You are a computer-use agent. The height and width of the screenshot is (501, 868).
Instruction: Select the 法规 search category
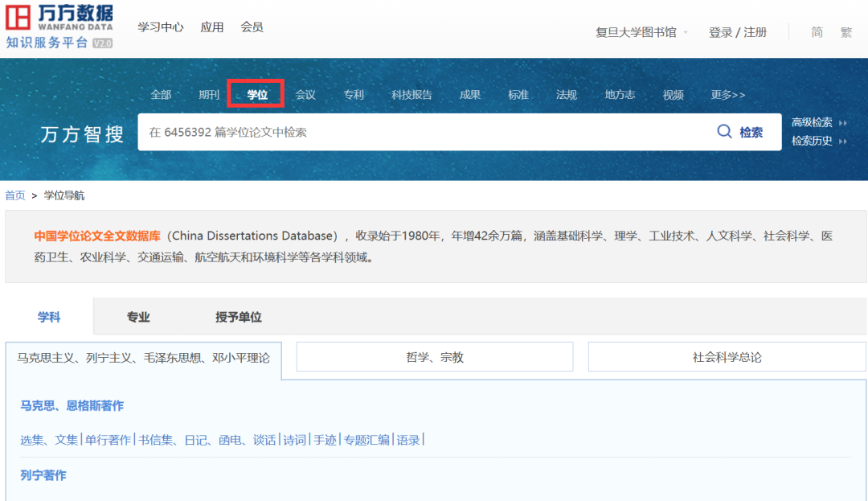pyautogui.click(x=567, y=95)
